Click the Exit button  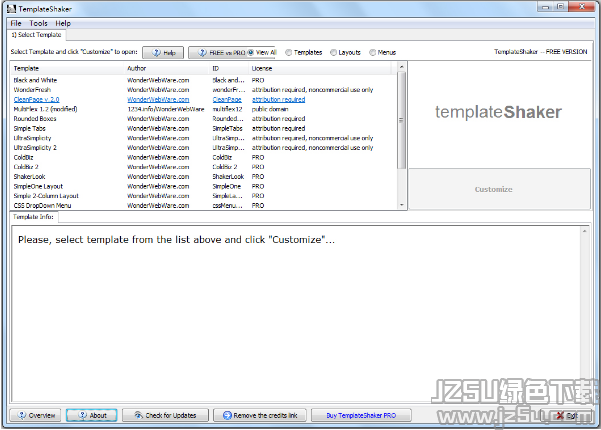click(x=567, y=415)
